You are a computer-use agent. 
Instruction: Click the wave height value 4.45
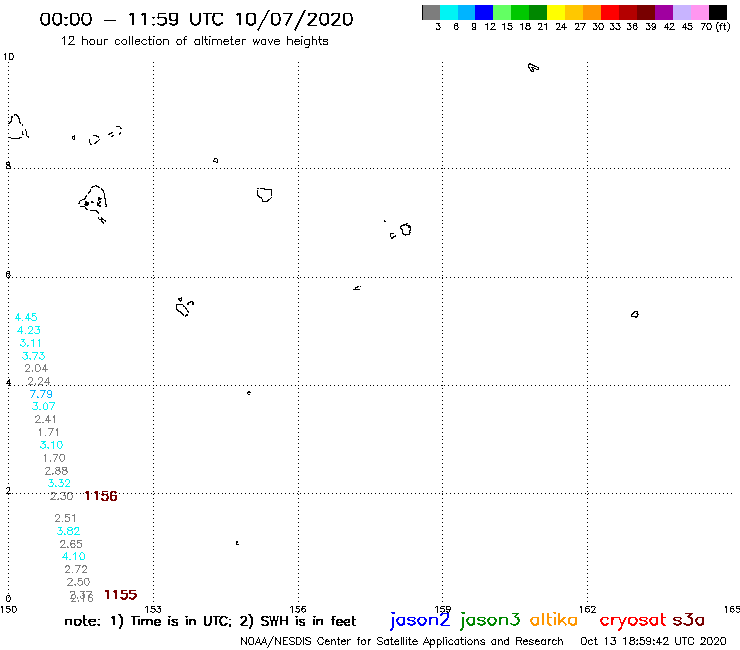point(26,317)
